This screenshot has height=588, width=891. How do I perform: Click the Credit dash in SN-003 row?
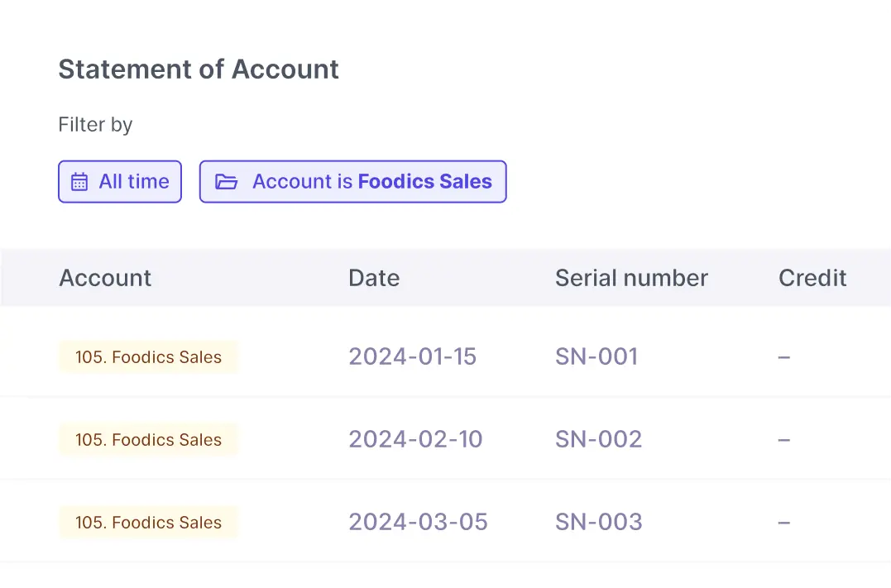tap(784, 523)
